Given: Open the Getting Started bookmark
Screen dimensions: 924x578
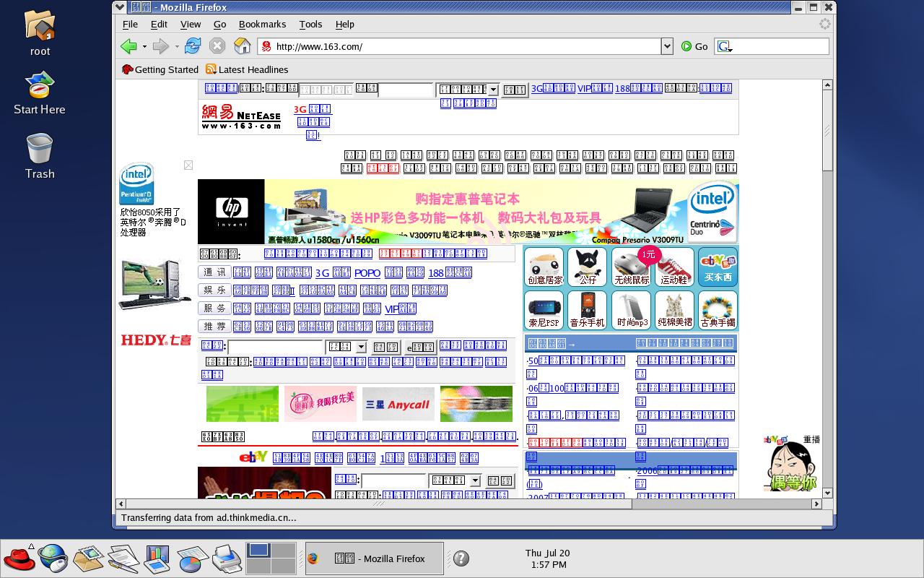Looking at the screenshot, I should pos(160,69).
